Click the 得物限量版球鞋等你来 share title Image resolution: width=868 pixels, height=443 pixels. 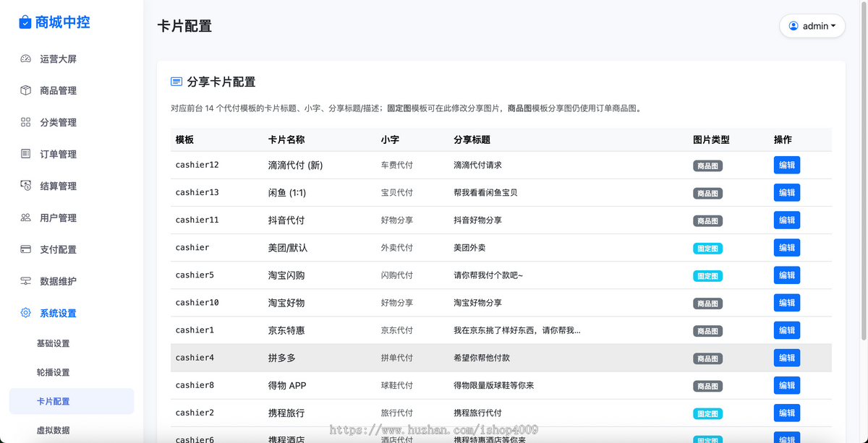(x=494, y=385)
